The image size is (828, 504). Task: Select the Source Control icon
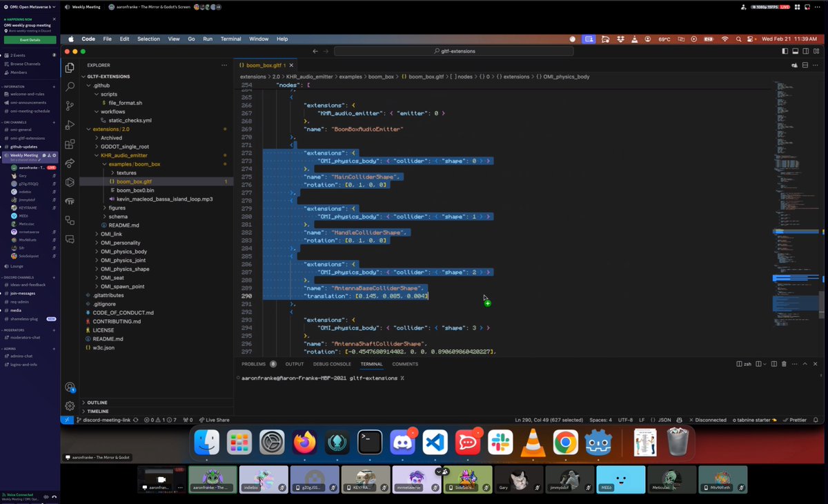point(70,106)
